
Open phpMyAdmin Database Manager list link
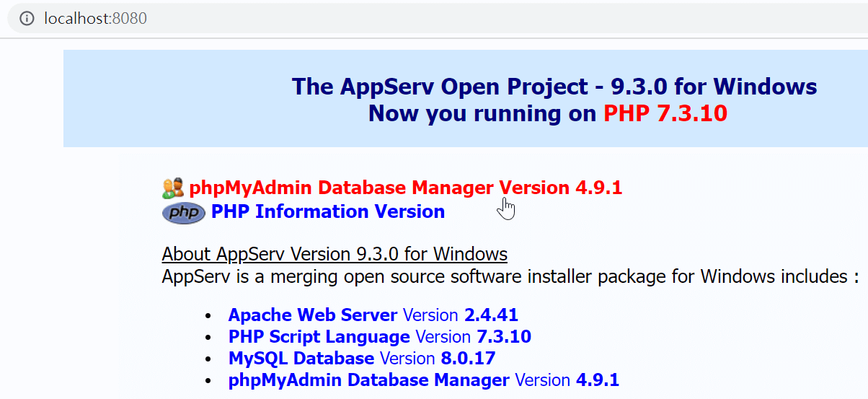(x=369, y=380)
